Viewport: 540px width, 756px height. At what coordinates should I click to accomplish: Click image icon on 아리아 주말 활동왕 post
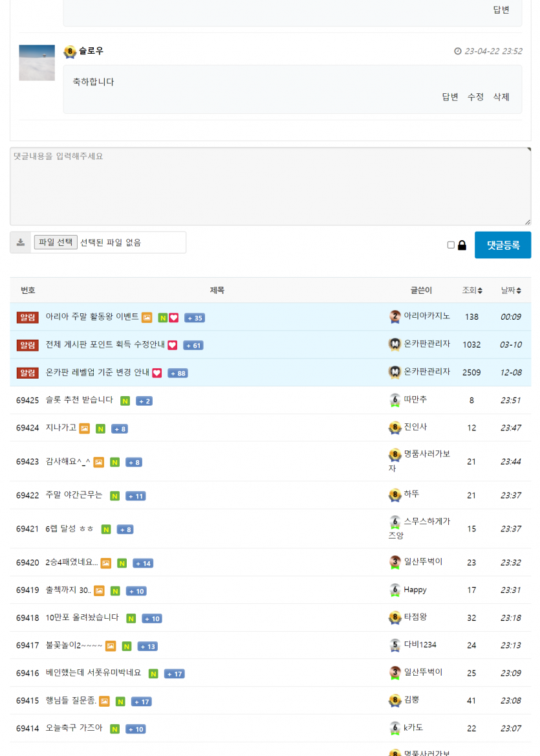147,318
